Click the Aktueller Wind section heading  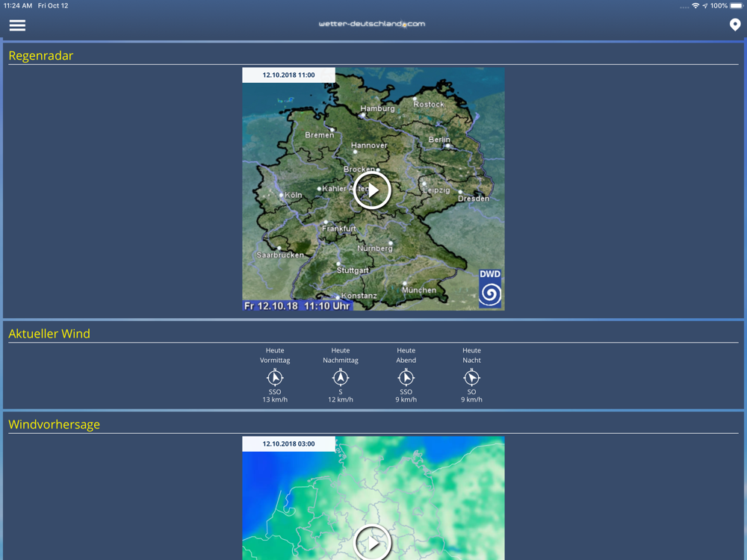(49, 334)
